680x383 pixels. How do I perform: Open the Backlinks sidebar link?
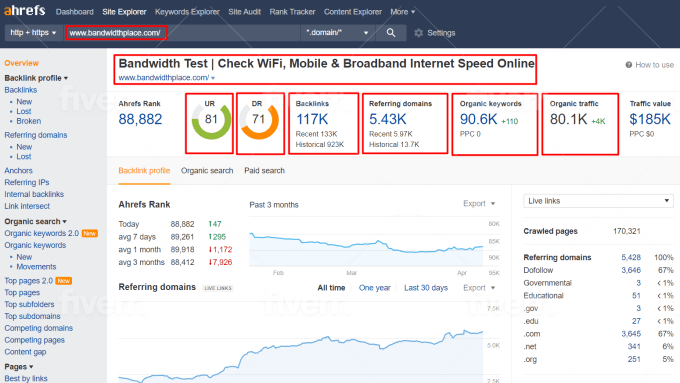(x=21, y=90)
